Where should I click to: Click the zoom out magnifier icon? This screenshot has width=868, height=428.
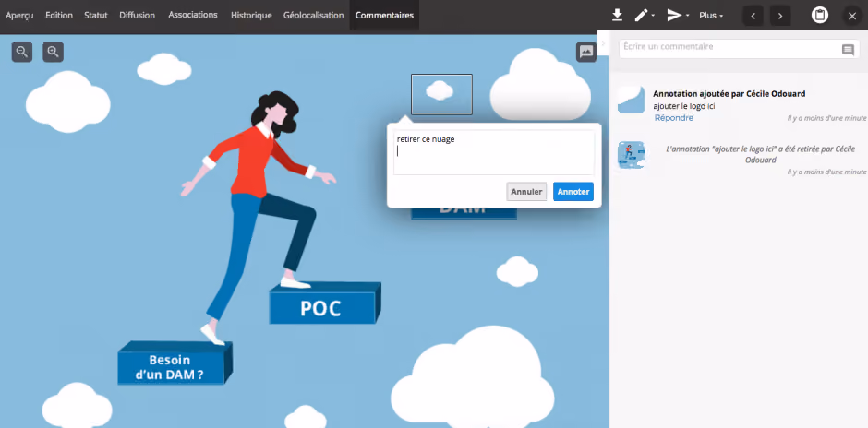(22, 52)
